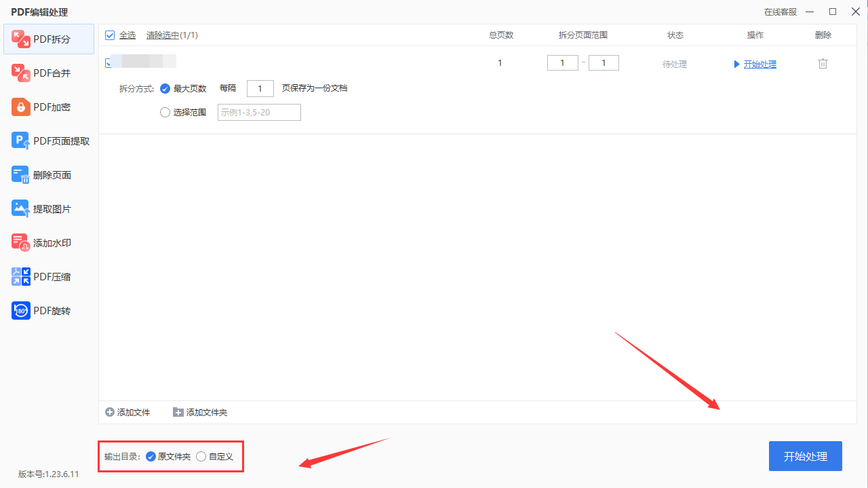Click the split range end page field

(x=604, y=63)
